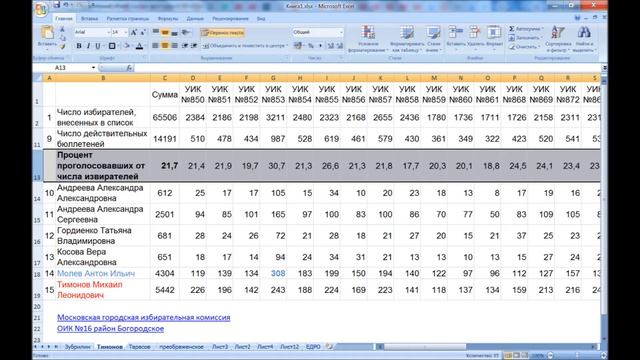Align cell contents to the bottom
640x360 pixels.
coord(175,32)
